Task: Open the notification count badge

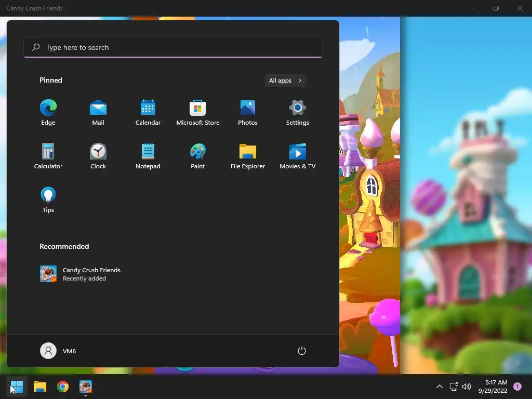Action: 517,387
